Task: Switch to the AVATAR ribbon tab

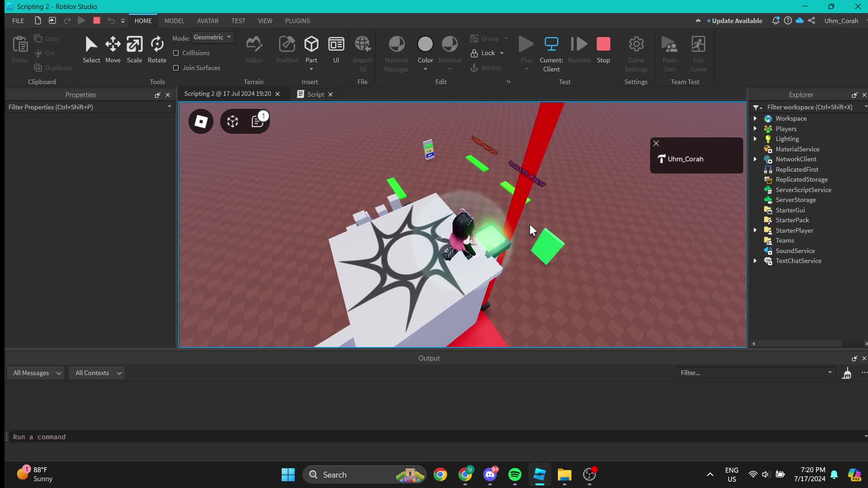Action: tap(208, 21)
